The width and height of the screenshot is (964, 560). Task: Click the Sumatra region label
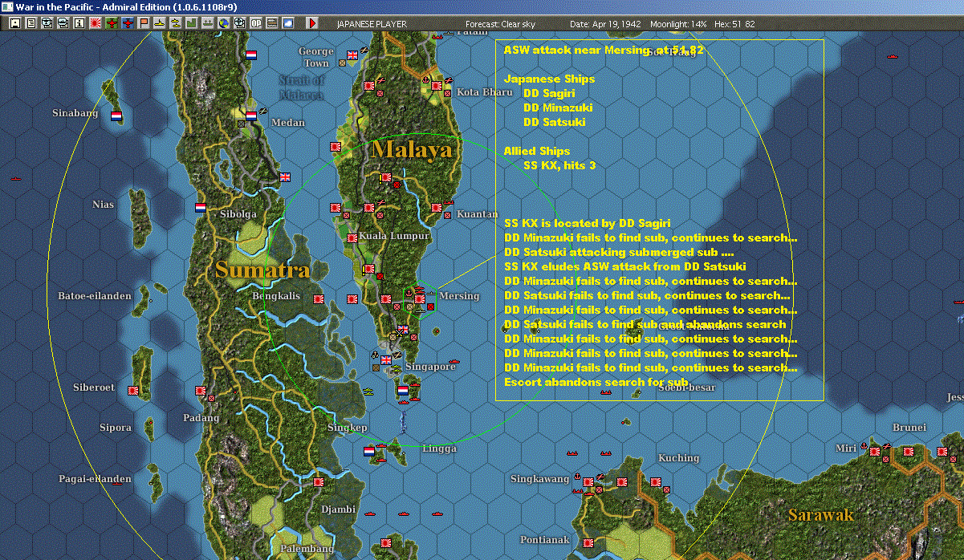click(x=262, y=270)
